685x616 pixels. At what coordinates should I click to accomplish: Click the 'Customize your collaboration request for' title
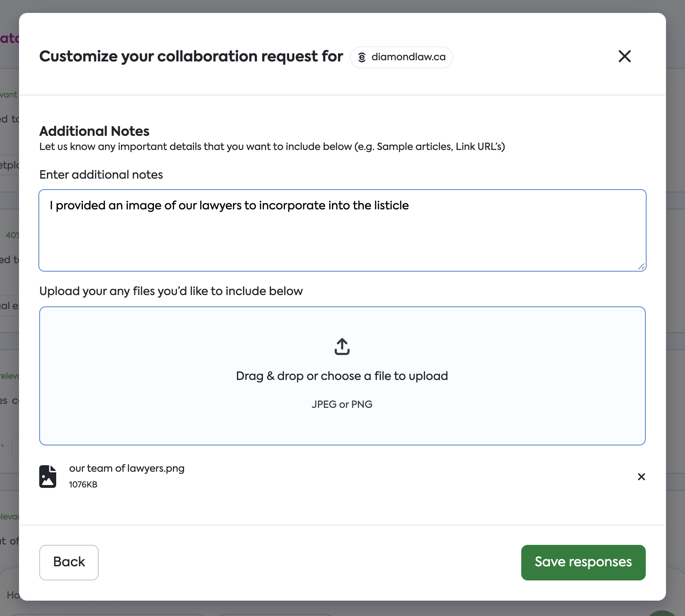pos(191,57)
